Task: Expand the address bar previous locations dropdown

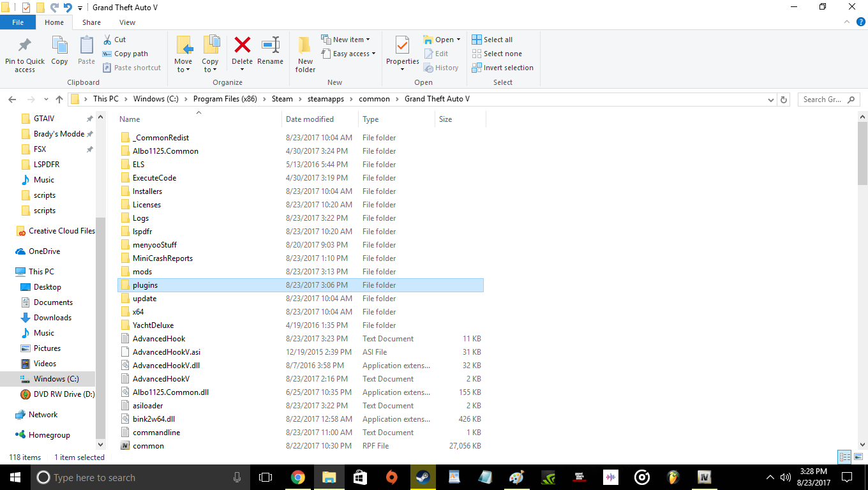Action: [x=771, y=100]
